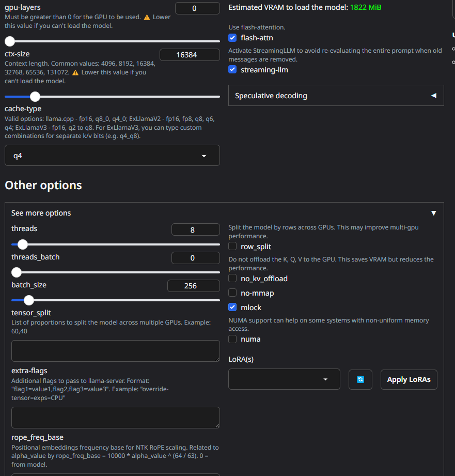Viewport: 455px width, 476px height.
Task: Enable the row_split checkbox
Action: click(x=232, y=246)
